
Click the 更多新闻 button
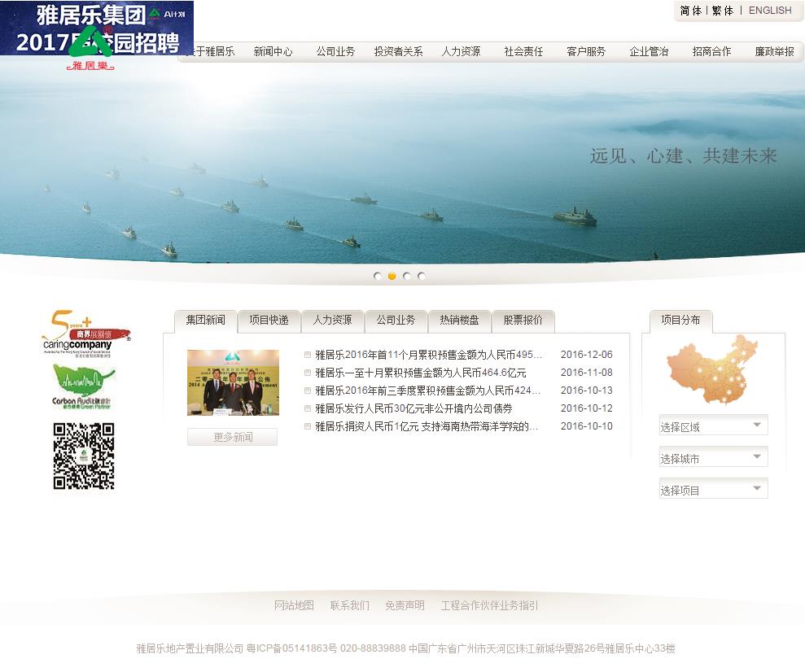coord(233,437)
